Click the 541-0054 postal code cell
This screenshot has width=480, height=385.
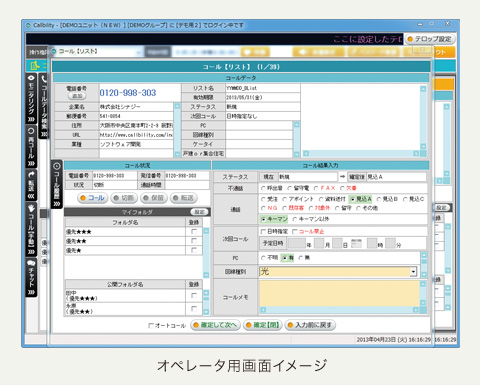pos(136,116)
